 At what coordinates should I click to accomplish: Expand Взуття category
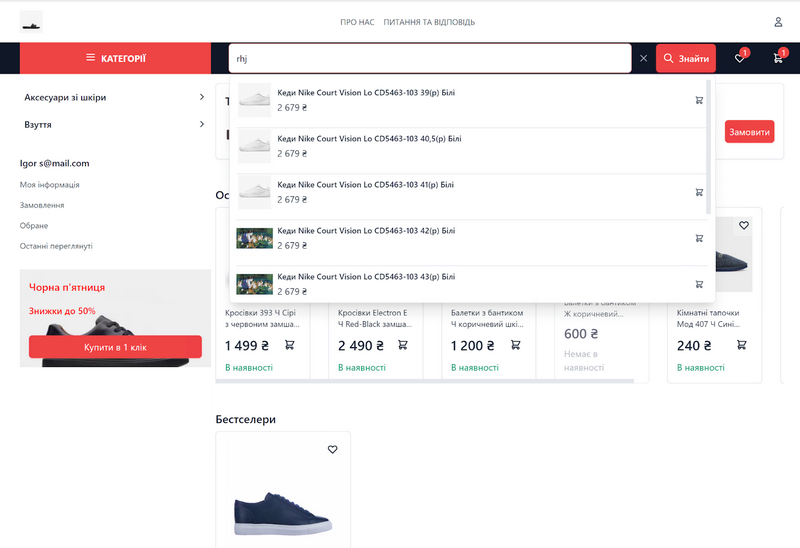coord(114,124)
